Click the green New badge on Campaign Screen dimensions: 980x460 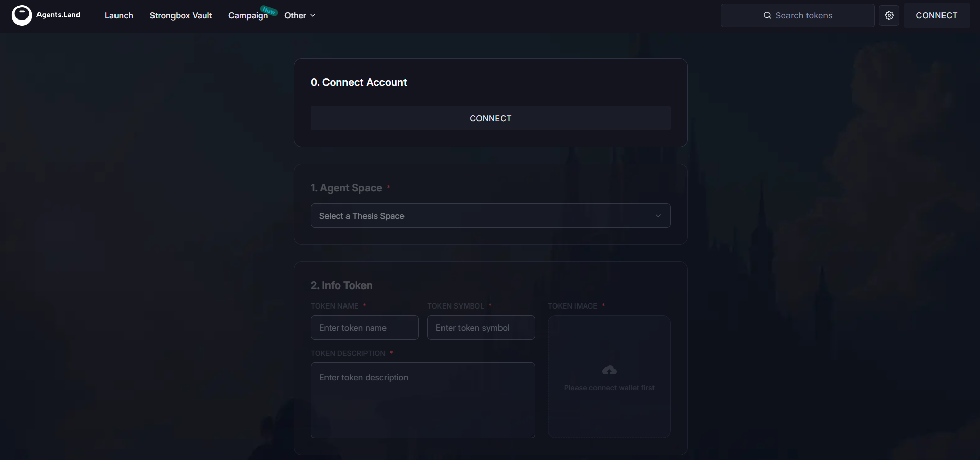pyautogui.click(x=269, y=10)
